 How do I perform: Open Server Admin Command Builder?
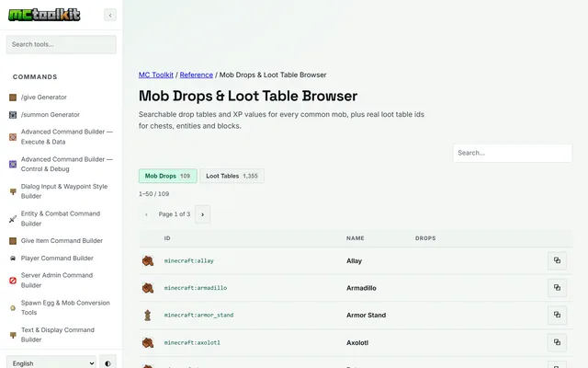click(57, 280)
